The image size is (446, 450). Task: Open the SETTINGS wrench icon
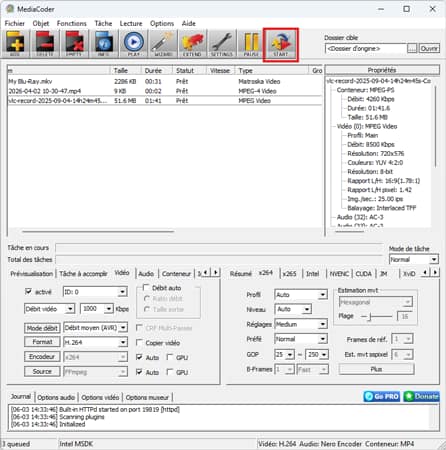pyautogui.click(x=222, y=44)
